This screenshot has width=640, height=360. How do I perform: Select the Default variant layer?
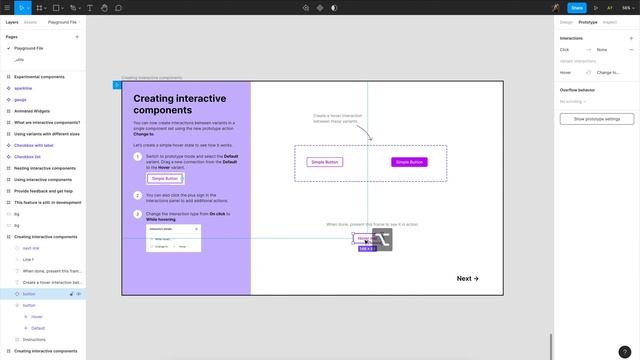(x=38, y=328)
